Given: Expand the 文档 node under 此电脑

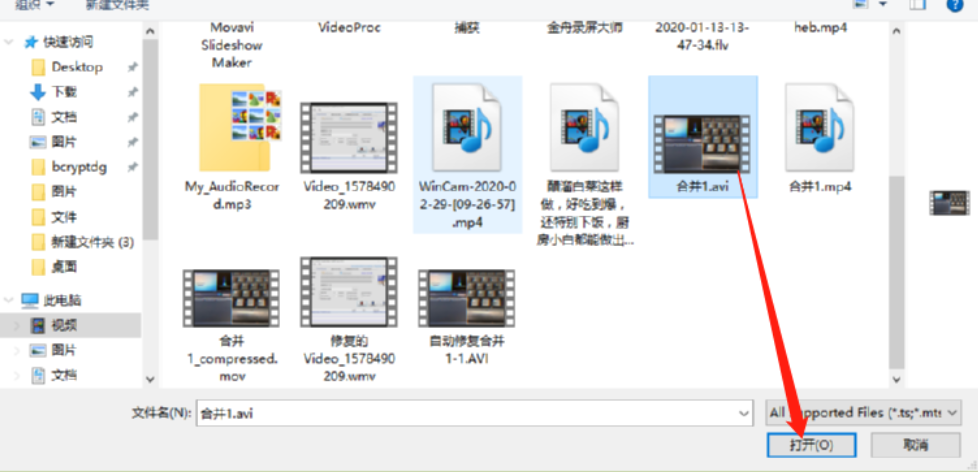Looking at the screenshot, I should point(16,375).
